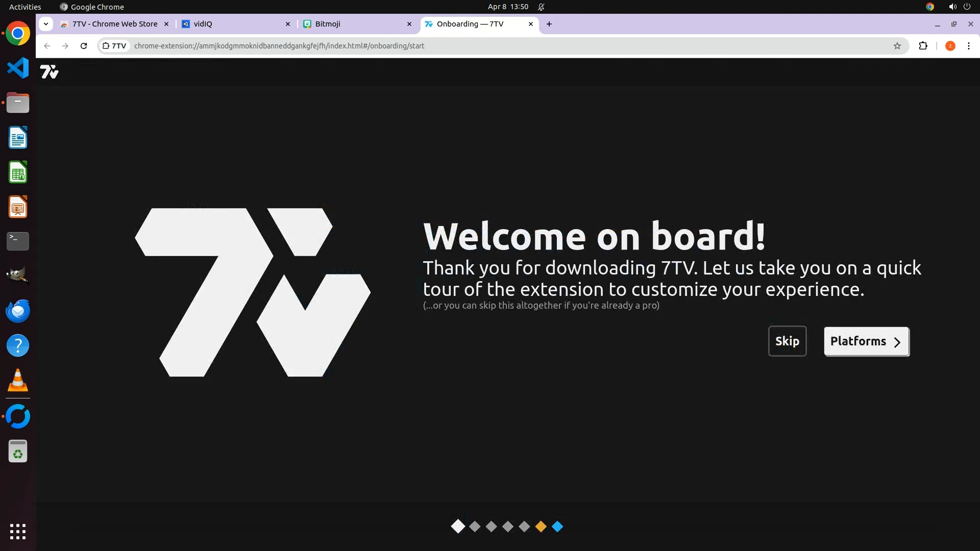
Task: Launch Visual Studio Code from dock
Action: 18,68
